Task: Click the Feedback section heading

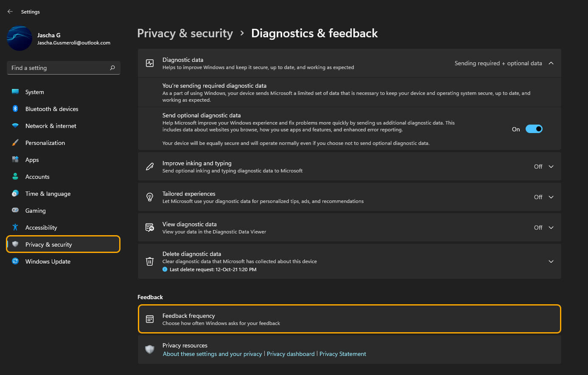Action: pyautogui.click(x=150, y=297)
